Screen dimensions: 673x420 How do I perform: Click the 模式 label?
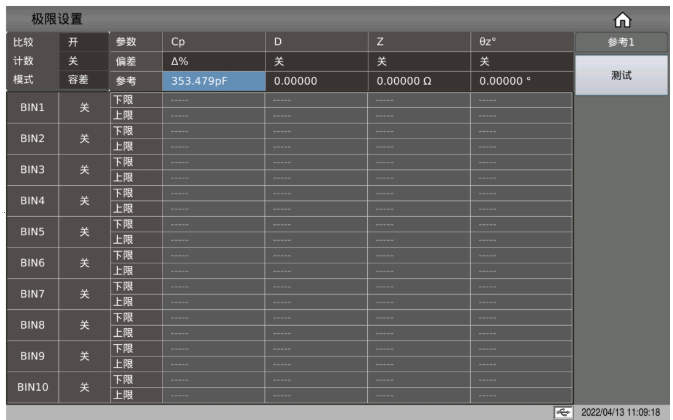click(23, 80)
